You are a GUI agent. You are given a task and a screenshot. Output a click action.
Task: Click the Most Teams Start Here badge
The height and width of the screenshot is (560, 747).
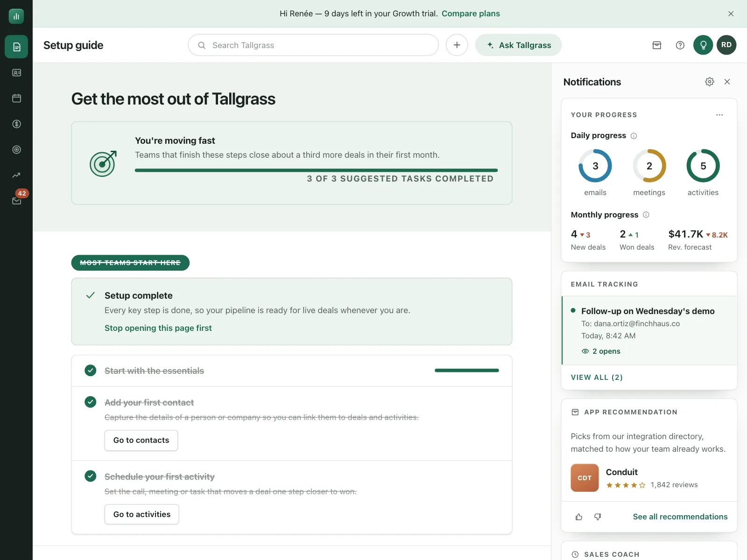pos(130,263)
